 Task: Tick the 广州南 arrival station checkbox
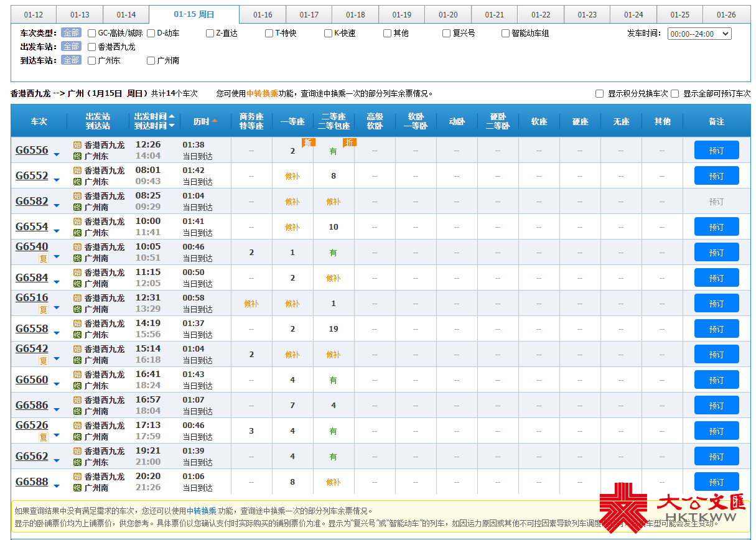click(151, 60)
